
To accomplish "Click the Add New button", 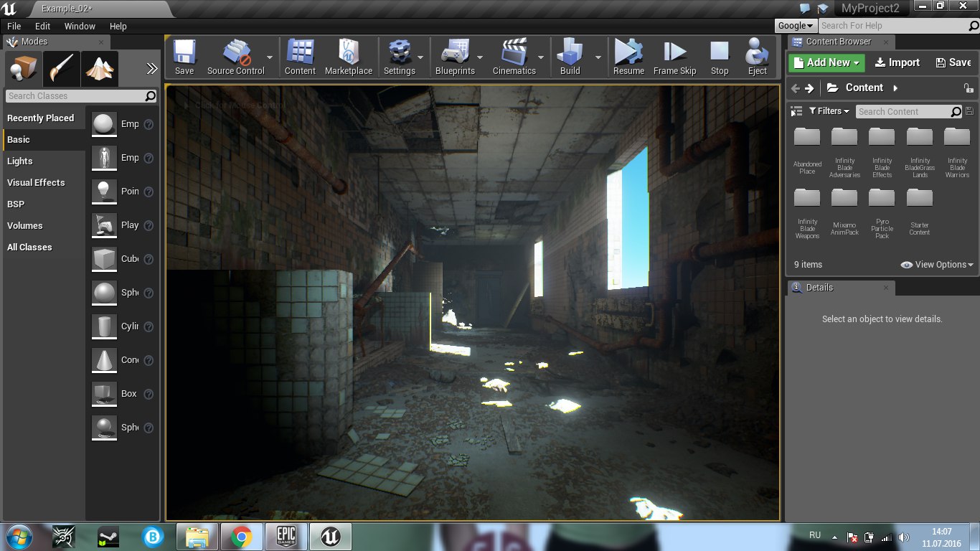I will click(x=826, y=62).
